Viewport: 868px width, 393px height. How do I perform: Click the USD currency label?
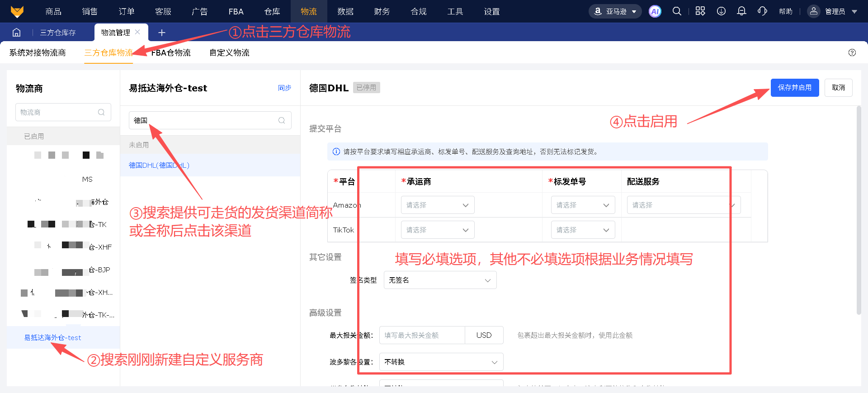[x=484, y=335]
